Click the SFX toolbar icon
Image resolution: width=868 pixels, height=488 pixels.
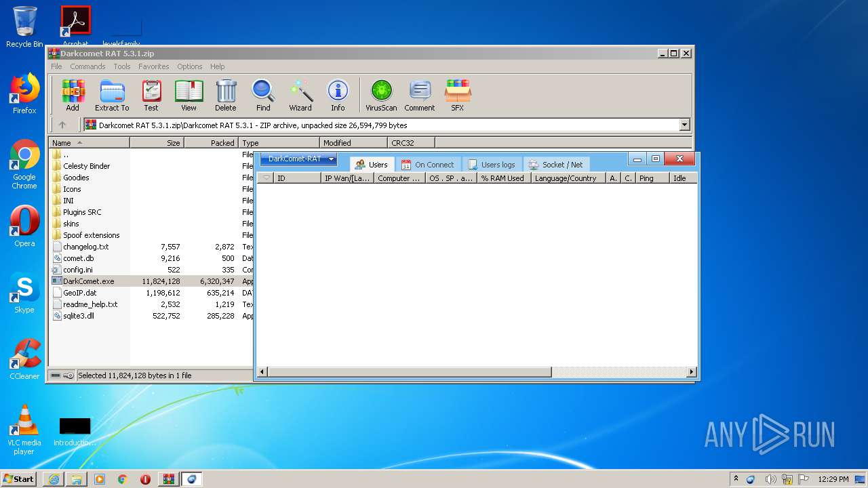pos(458,95)
